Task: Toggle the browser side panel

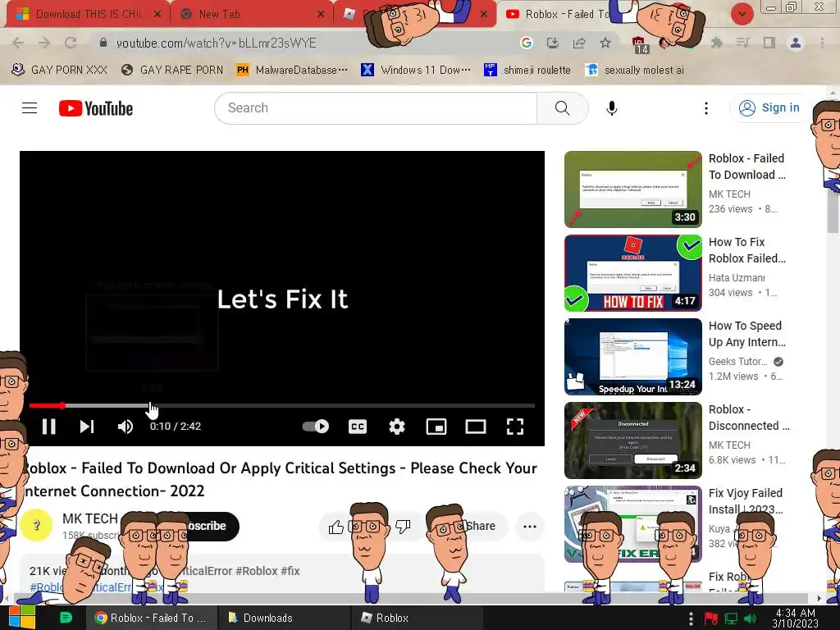Action: click(x=769, y=43)
